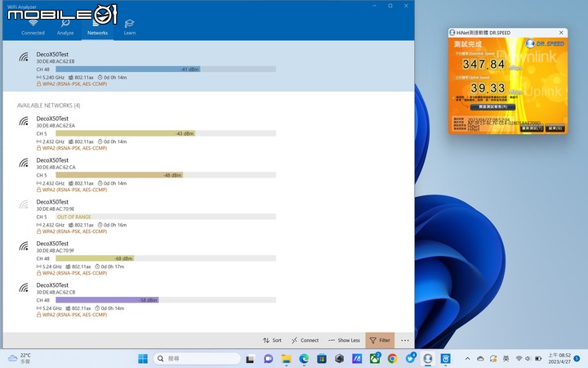588x368 pixels.
Task: Open the more options ellipsis menu
Action: [x=405, y=340]
